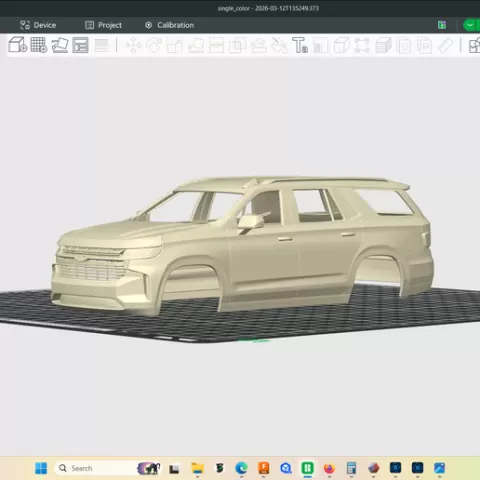480x480 pixels.
Task: Click the Assembly view icon at toolbar end
Action: tap(474, 45)
